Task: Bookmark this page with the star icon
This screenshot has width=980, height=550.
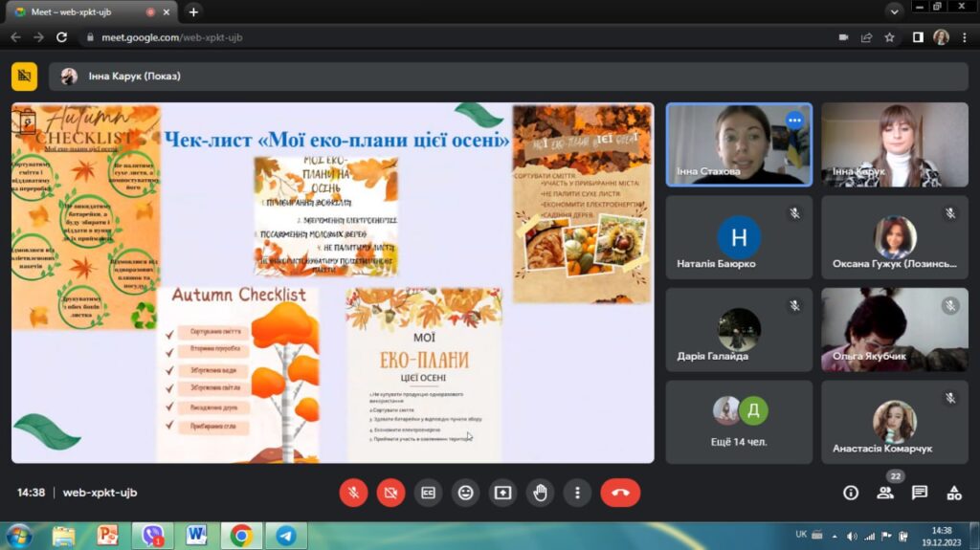Action: [890, 37]
